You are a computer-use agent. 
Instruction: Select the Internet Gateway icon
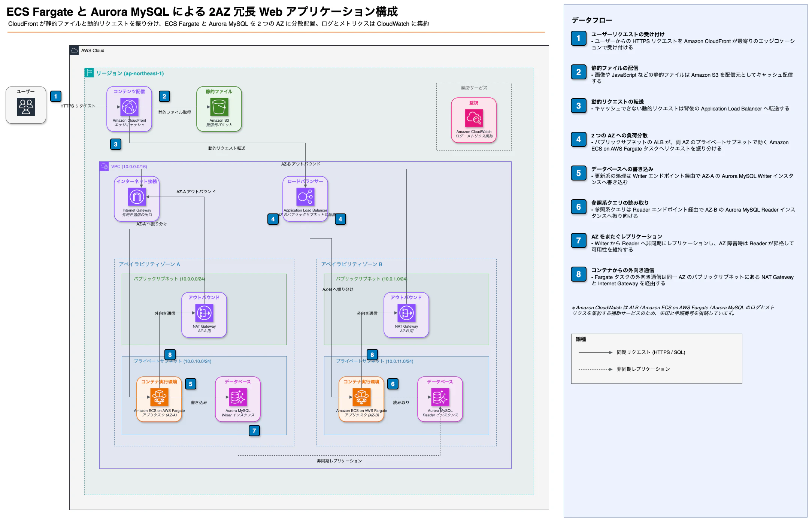click(x=137, y=197)
